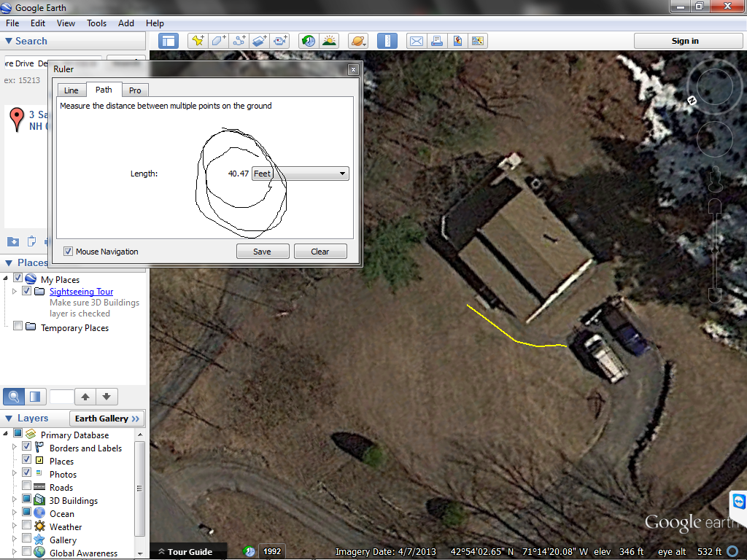
Task: Click the View in Google Maps icon
Action: tap(478, 41)
